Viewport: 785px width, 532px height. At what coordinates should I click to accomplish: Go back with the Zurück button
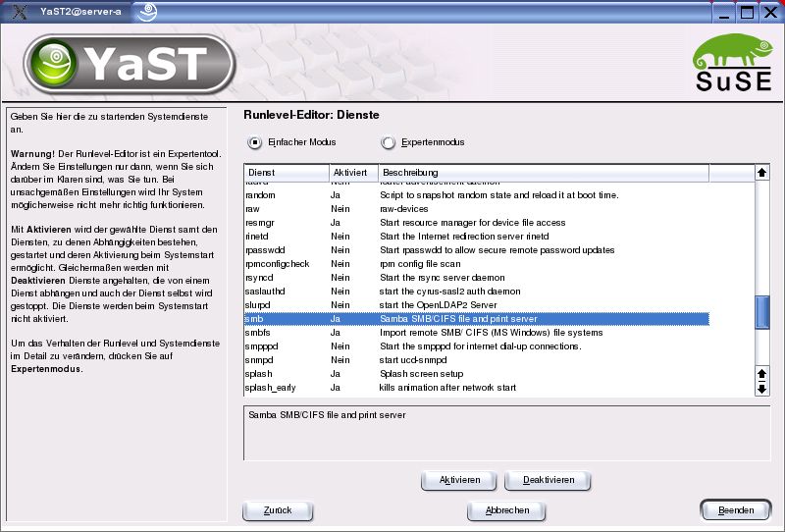[x=278, y=510]
